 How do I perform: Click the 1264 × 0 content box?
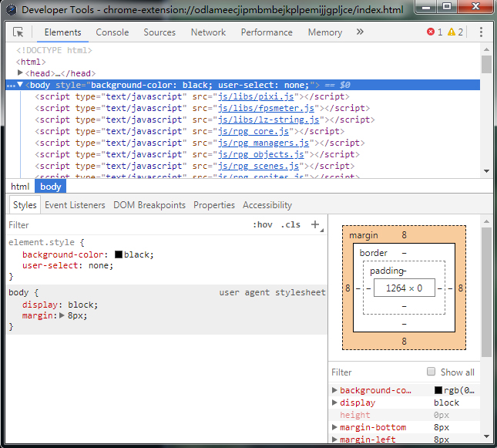point(404,288)
